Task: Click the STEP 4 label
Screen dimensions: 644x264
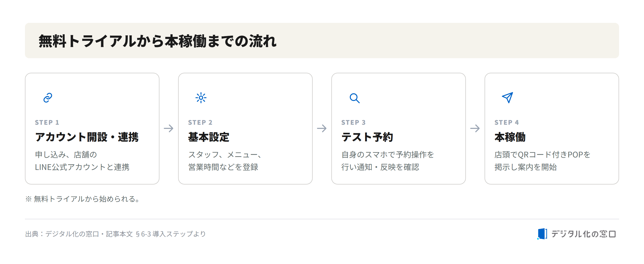Action: [507, 122]
